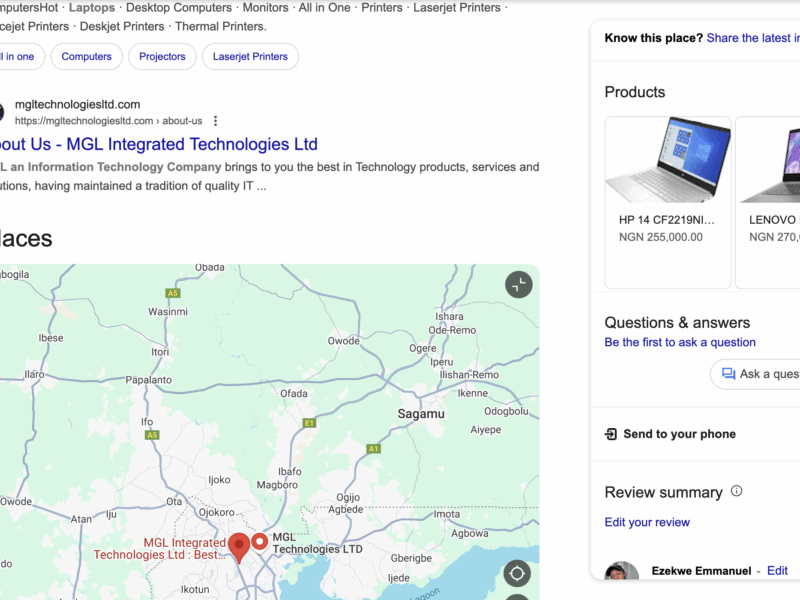Select the Computers filter chip
Screen dimensions: 800x600
pos(87,57)
